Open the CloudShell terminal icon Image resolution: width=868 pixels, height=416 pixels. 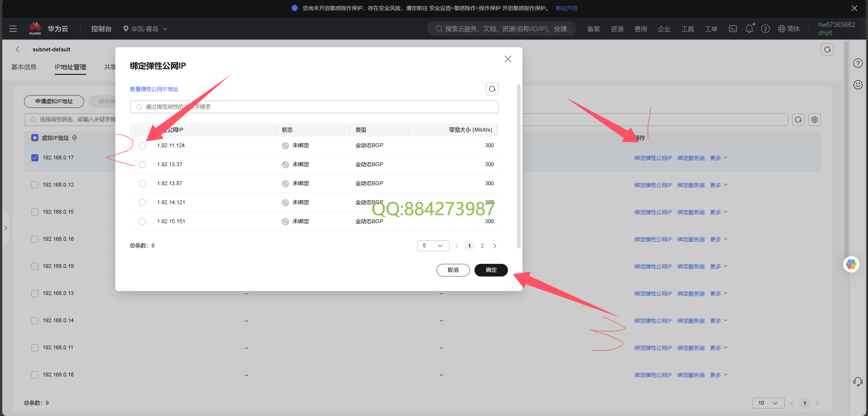[x=733, y=29]
